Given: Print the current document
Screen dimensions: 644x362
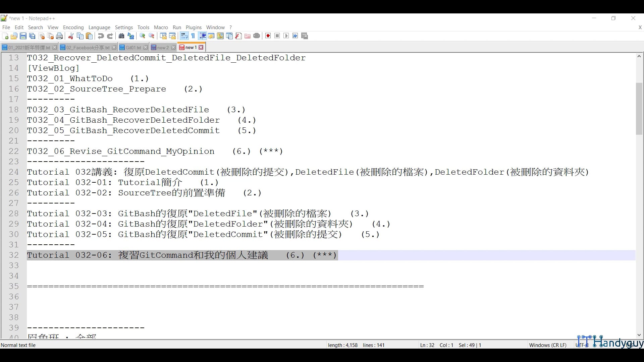Looking at the screenshot, I should tap(59, 36).
